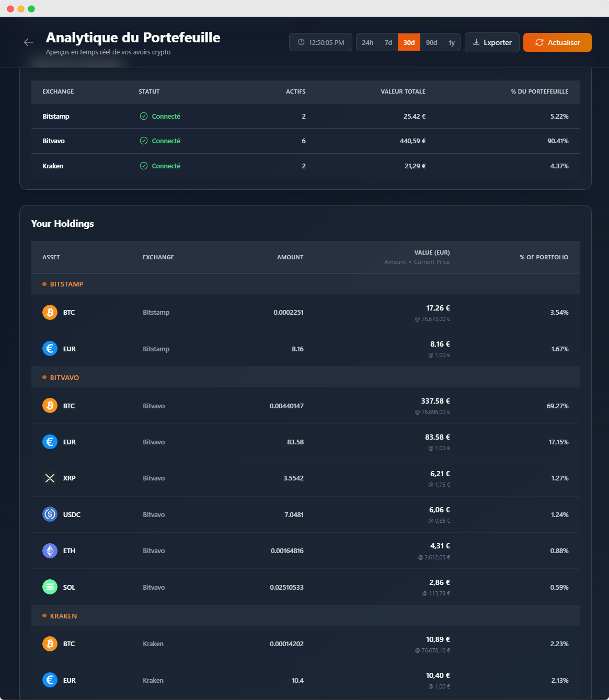Click the 3.5542 XRP amount
Screen dimensions: 609x700
click(293, 478)
